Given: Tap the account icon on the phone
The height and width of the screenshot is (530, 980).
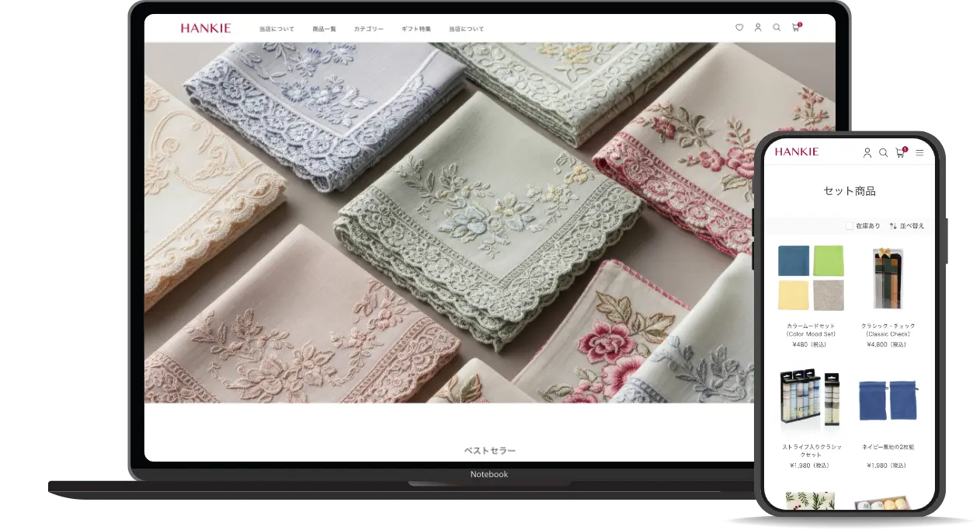Looking at the screenshot, I should coord(867,153).
